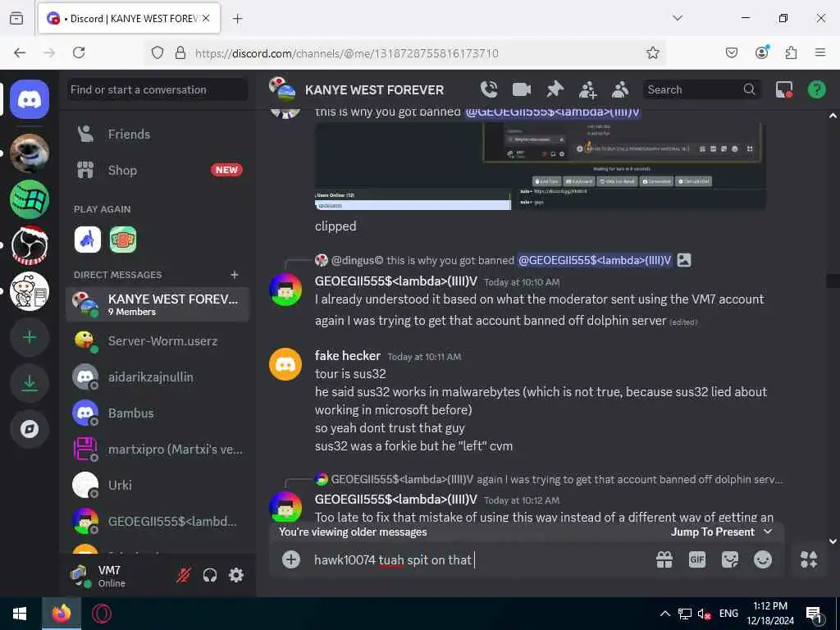Open VM7 user status panel
Screen dimensions: 840x630
[116, 576]
